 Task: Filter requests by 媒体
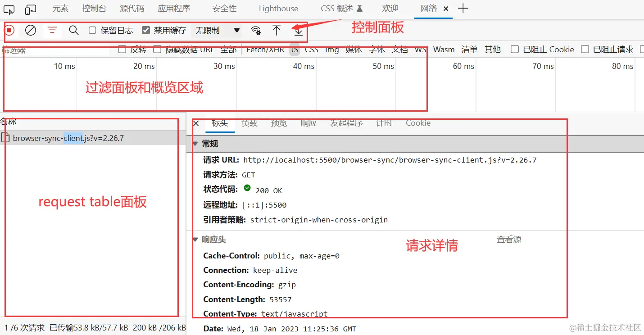[354, 50]
